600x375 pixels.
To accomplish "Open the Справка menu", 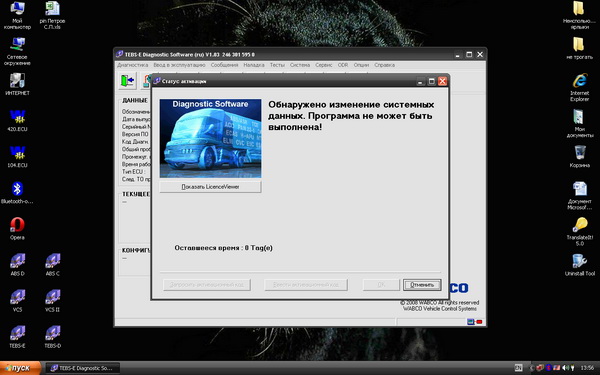I will coord(384,65).
